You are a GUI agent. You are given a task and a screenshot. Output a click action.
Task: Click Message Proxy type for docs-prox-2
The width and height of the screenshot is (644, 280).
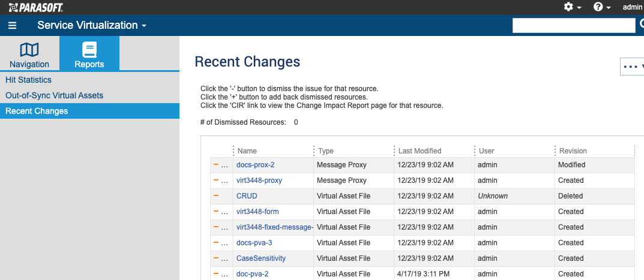[x=342, y=165]
